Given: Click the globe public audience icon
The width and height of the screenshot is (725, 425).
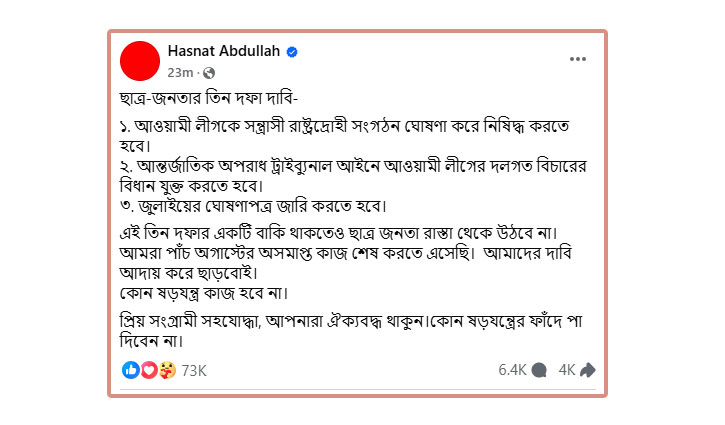Looking at the screenshot, I should 209,73.
